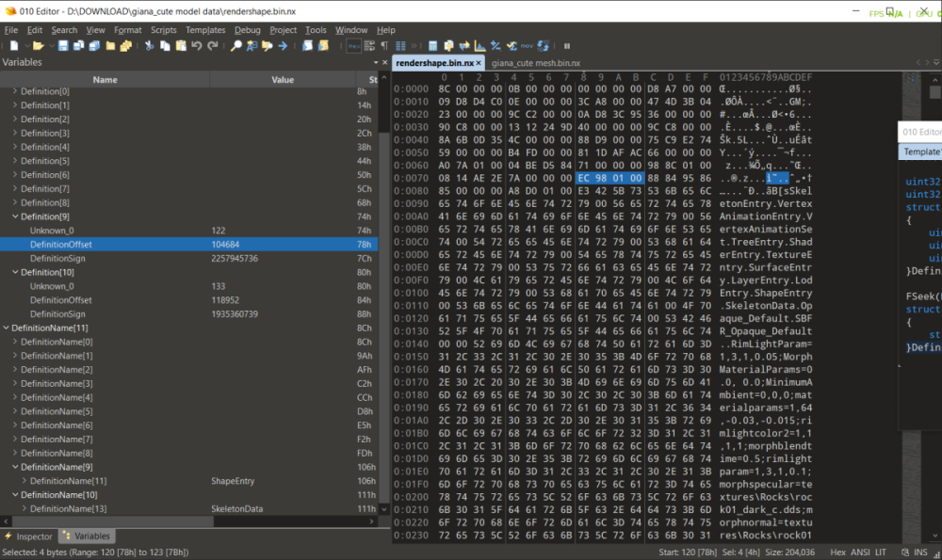Viewport: 942px width, 560px height.
Task: Open the Replace tool icon
Action: [x=252, y=46]
